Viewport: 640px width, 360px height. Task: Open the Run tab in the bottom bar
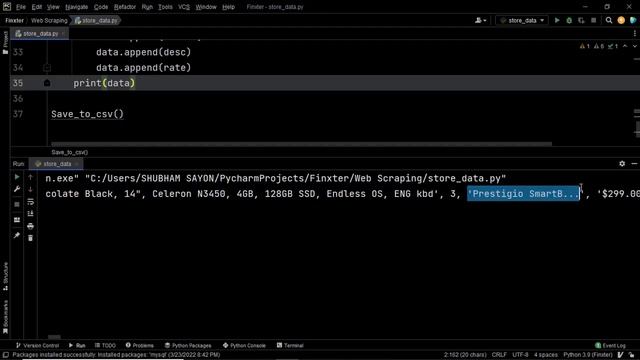77,345
